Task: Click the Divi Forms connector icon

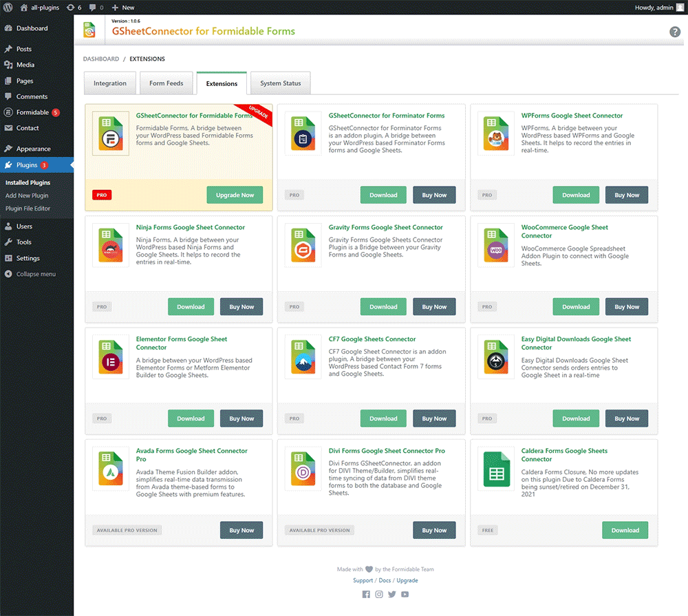Action: [x=303, y=469]
